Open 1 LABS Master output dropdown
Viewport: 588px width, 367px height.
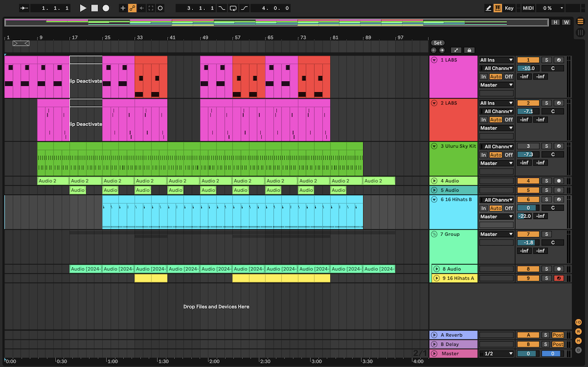click(x=496, y=85)
